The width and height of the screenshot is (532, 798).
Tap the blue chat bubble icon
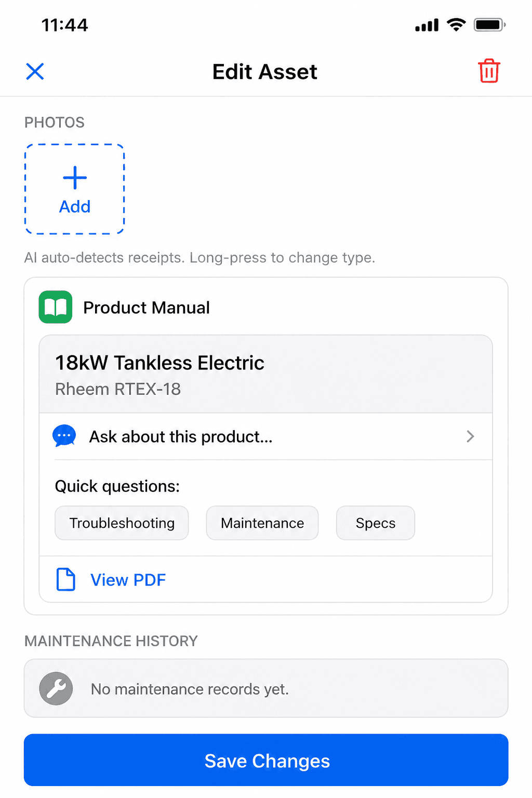(x=64, y=436)
